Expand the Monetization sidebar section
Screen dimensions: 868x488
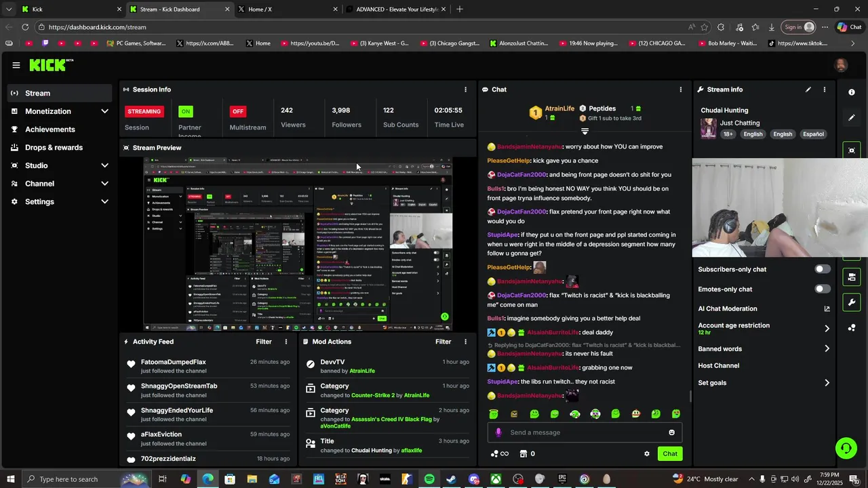104,111
